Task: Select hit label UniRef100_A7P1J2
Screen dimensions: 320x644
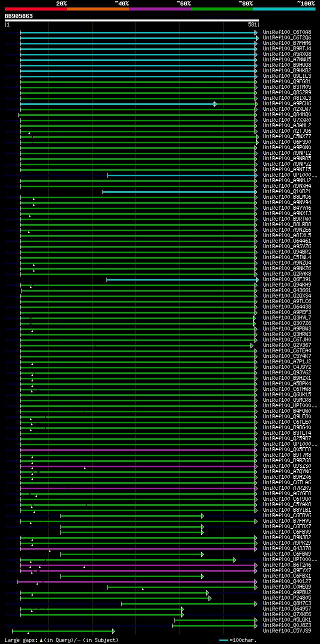Action: click(x=287, y=361)
